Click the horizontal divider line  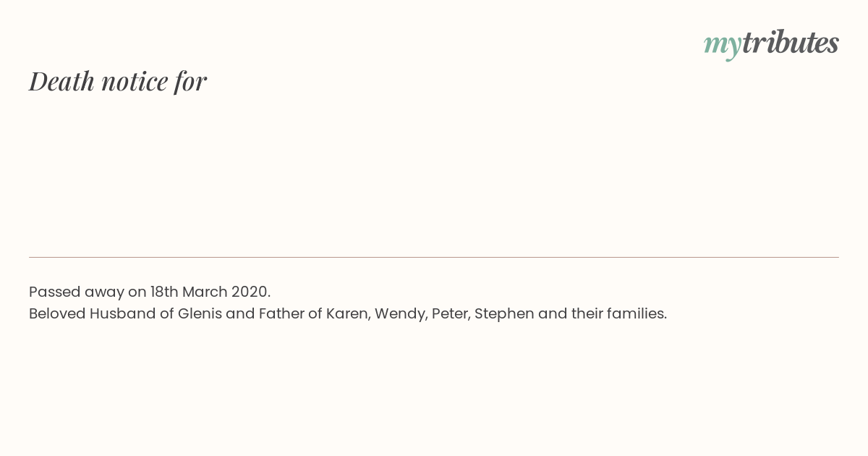coord(434,257)
